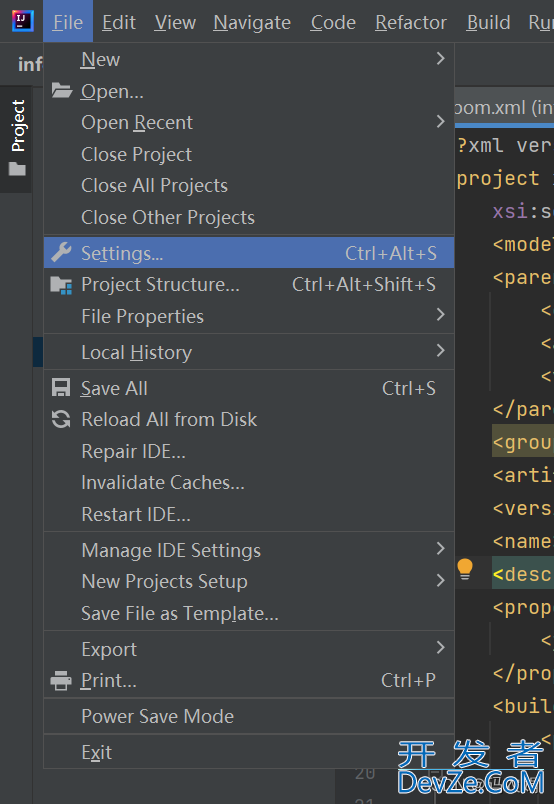
Task: Click the wrench icon for Settings
Action: [62, 252]
